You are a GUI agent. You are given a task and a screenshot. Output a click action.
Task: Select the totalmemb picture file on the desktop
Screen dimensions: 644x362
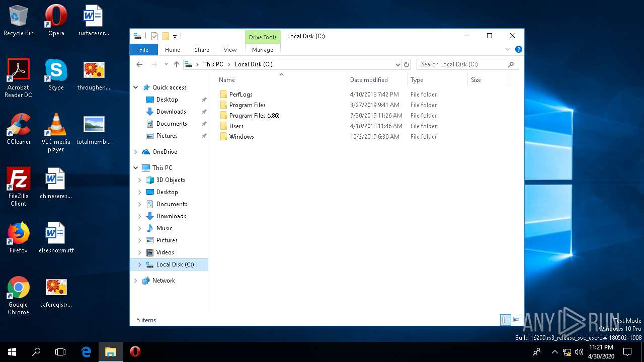[94, 130]
